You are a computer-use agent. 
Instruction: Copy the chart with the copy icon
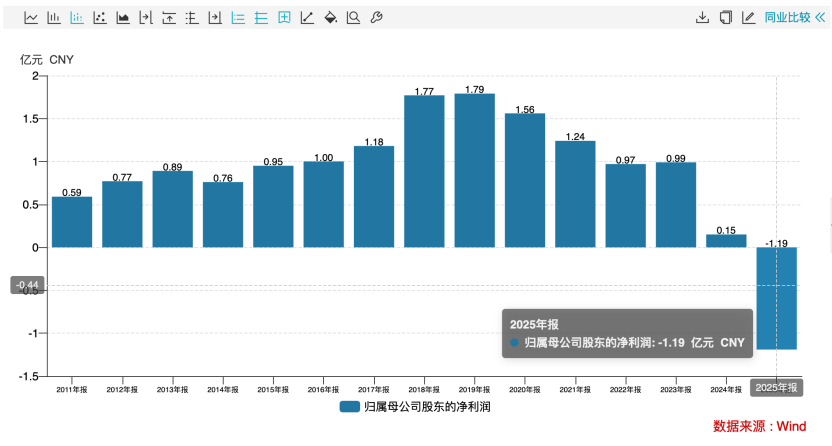coord(725,18)
